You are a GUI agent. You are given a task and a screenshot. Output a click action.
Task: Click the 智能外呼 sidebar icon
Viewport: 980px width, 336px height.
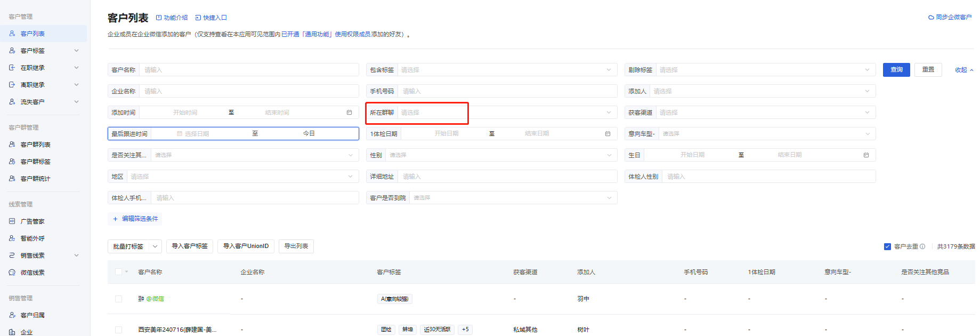point(12,238)
